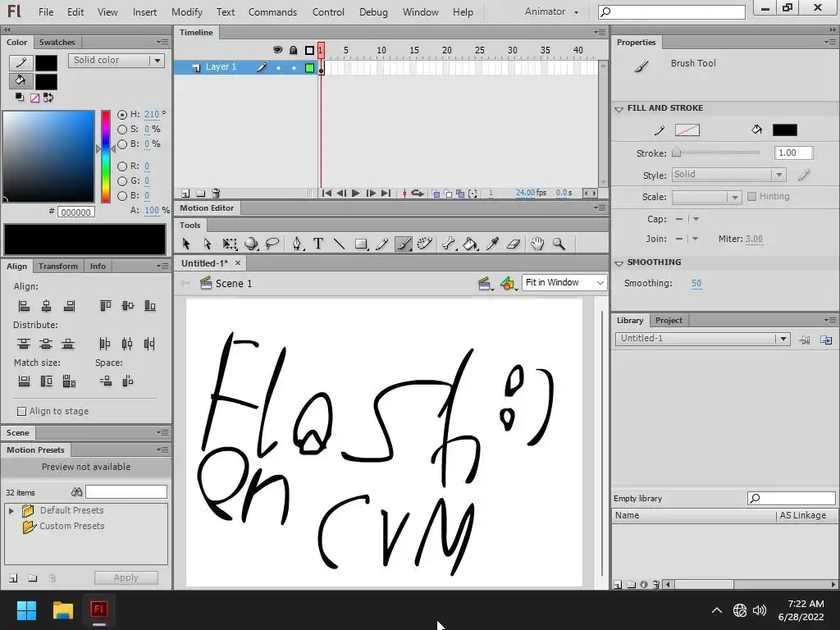Viewport: 840px width, 630px height.
Task: Click the Edit Symbols icon
Action: (x=507, y=283)
